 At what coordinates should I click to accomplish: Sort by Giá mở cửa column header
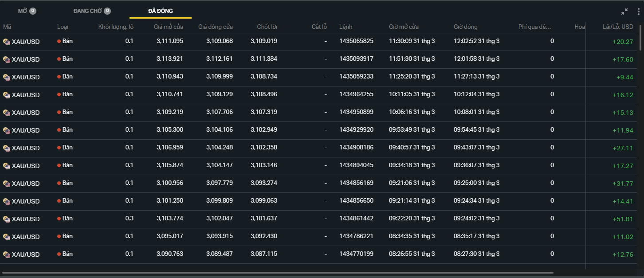click(x=168, y=27)
